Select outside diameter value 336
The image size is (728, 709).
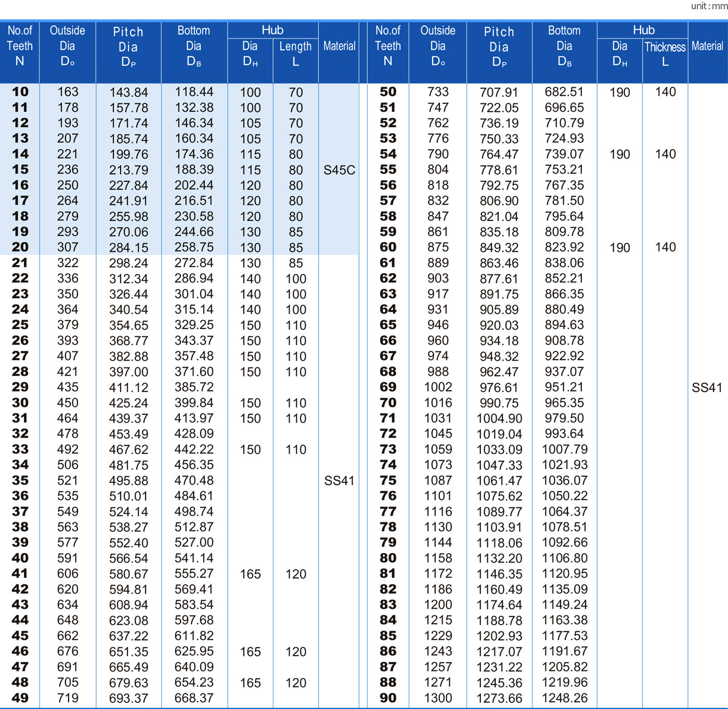(x=68, y=278)
